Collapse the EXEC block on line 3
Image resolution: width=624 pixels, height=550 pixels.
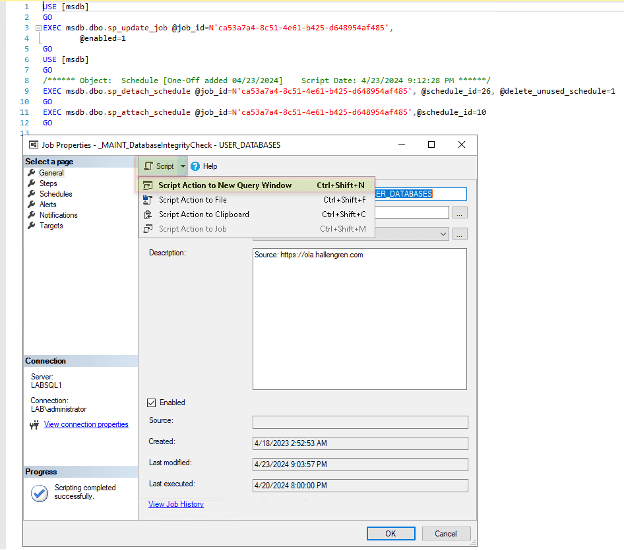pyautogui.click(x=39, y=28)
